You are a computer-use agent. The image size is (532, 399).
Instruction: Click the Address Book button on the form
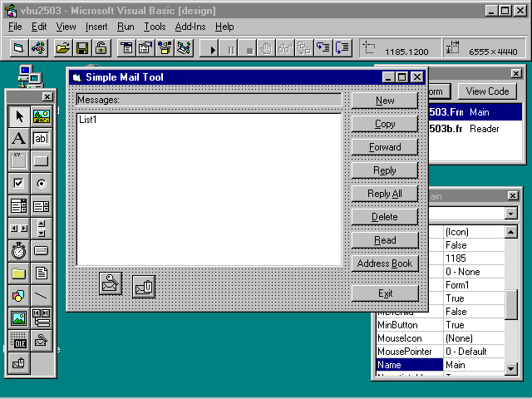[x=385, y=264]
